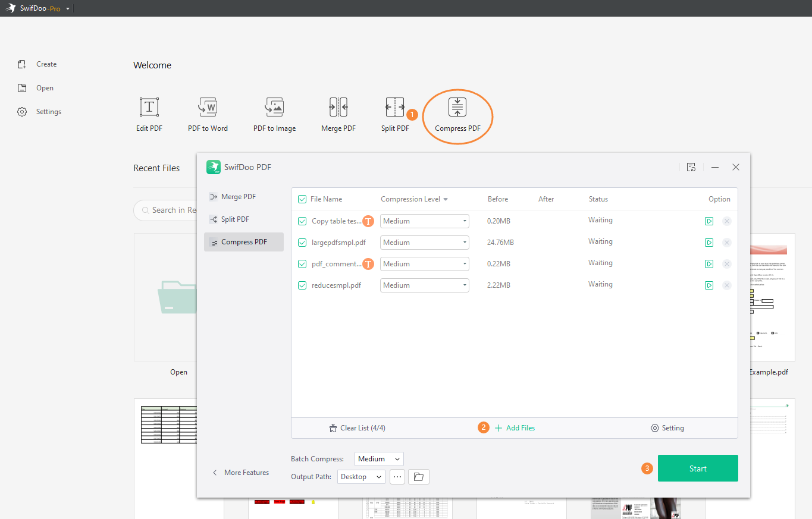Click the SwifDoo PDF dialog logo
Screen dimensions: 812x519
coord(214,167)
